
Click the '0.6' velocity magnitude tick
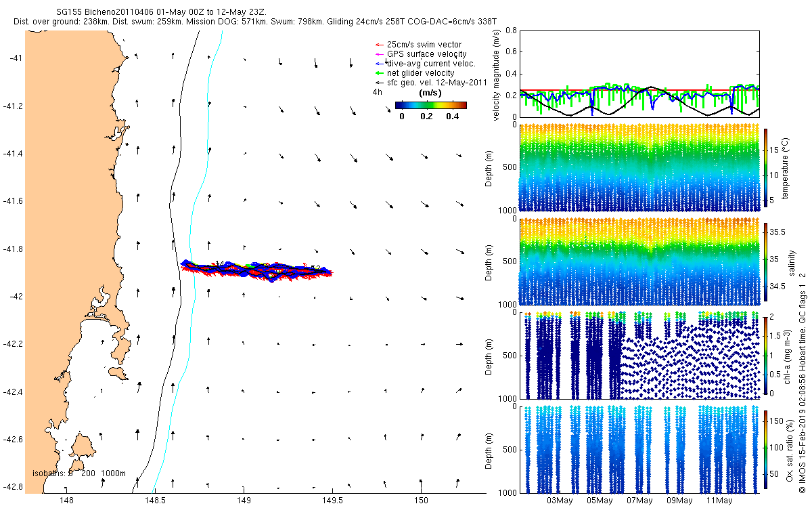[x=511, y=52]
